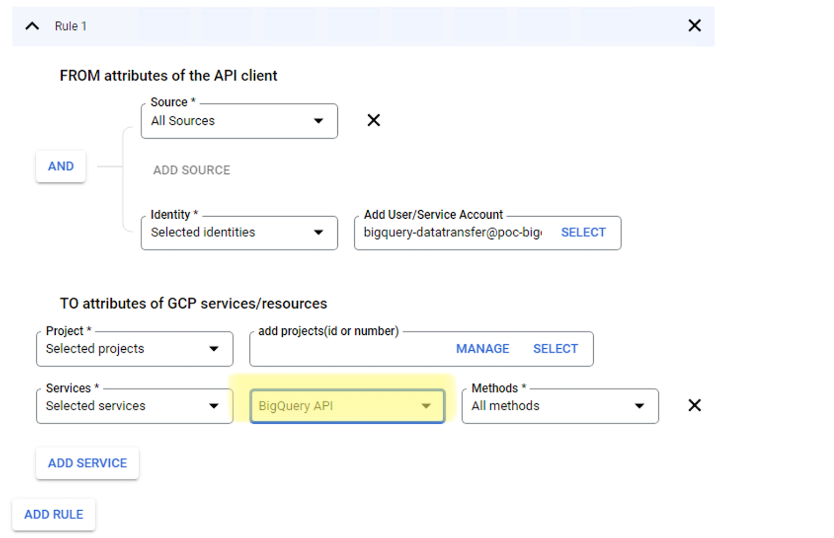Open the Project dropdown showing Selected projects
Image resolution: width=834 pixels, height=538 pixels.
coord(134,349)
